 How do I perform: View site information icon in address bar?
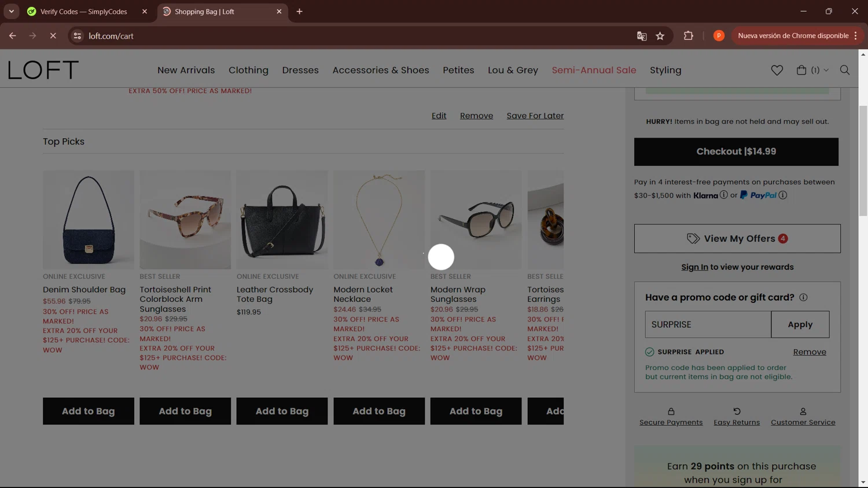[77, 36]
